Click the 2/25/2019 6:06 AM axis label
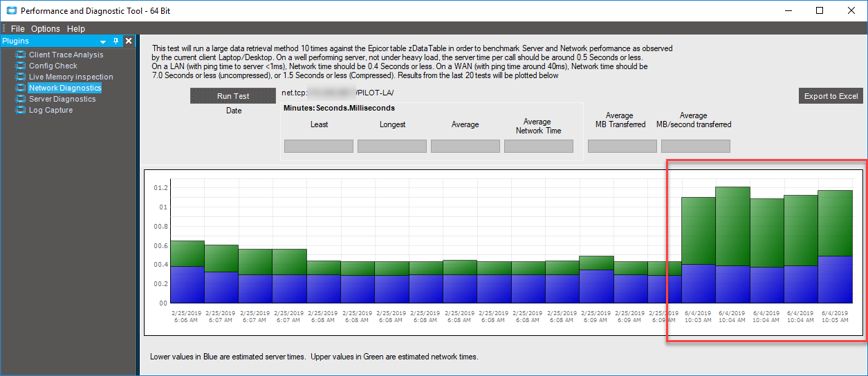 click(187, 317)
